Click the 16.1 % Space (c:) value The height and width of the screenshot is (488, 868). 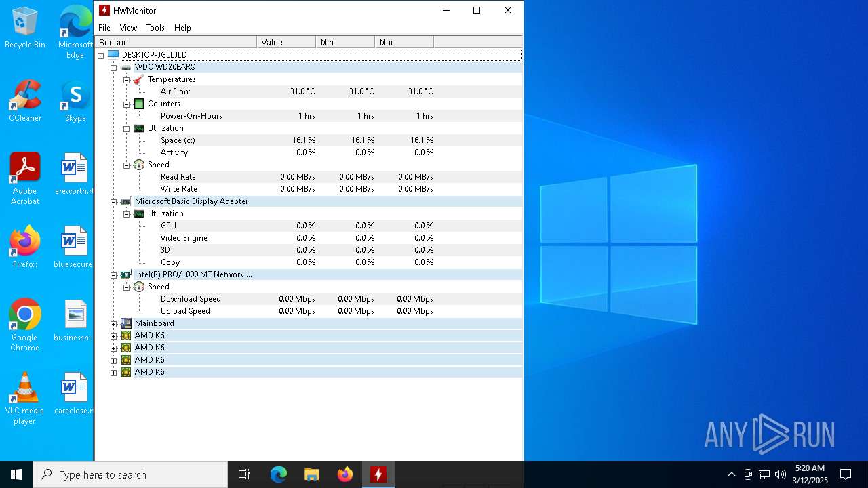coord(304,140)
